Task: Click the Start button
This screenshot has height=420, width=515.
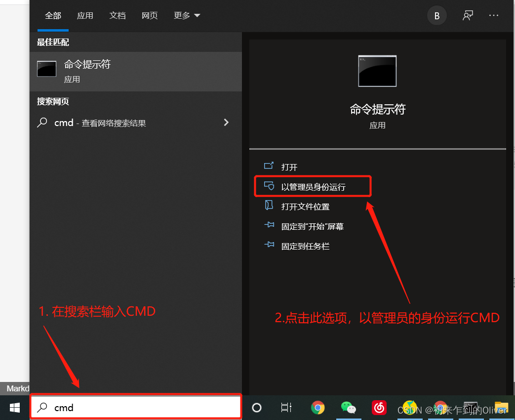Action: click(x=14, y=408)
